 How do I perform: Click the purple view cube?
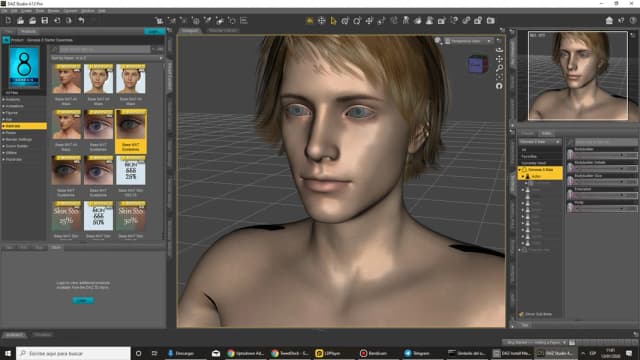(x=477, y=64)
